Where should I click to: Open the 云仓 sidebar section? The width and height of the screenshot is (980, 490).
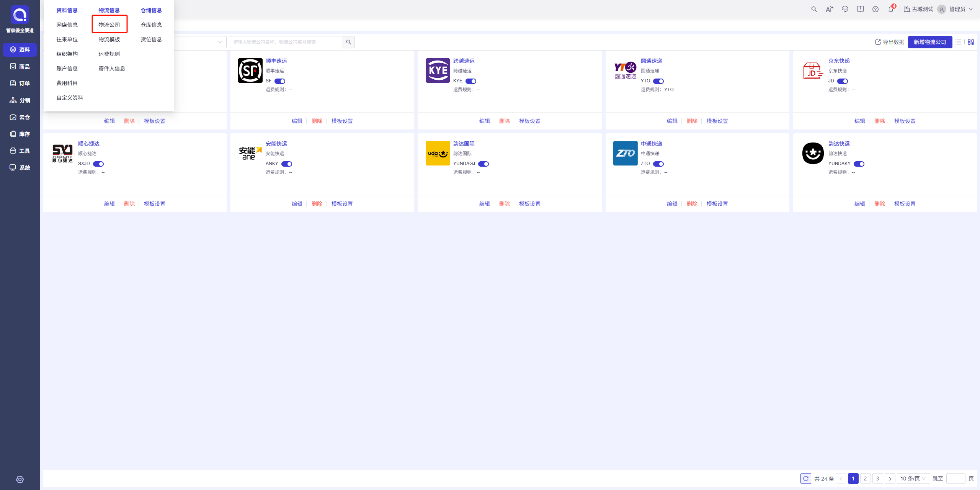tap(20, 117)
